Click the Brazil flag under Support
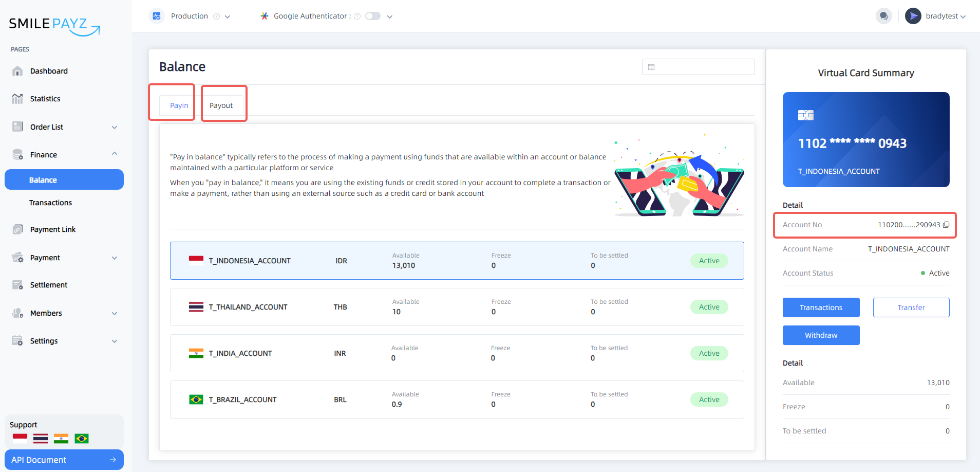Image resolution: width=980 pixels, height=472 pixels. 82,439
